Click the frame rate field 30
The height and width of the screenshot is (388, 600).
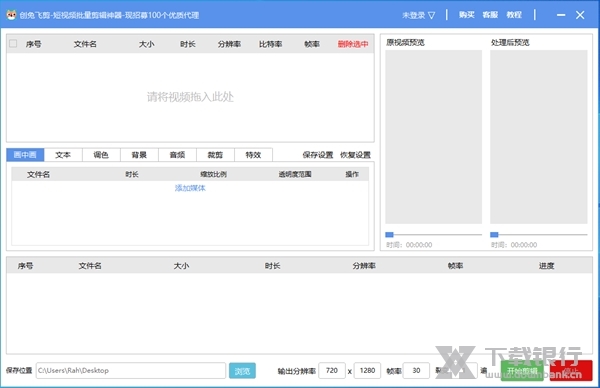[416, 370]
